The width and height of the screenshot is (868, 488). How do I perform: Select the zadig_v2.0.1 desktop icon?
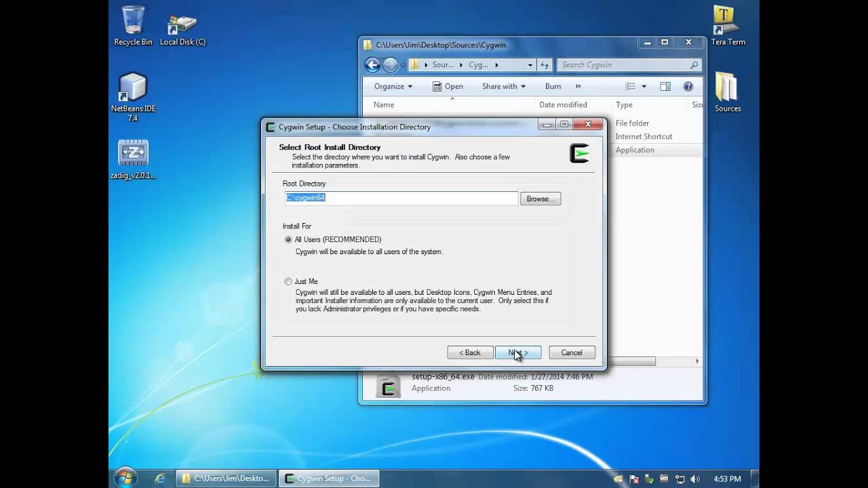click(x=133, y=160)
